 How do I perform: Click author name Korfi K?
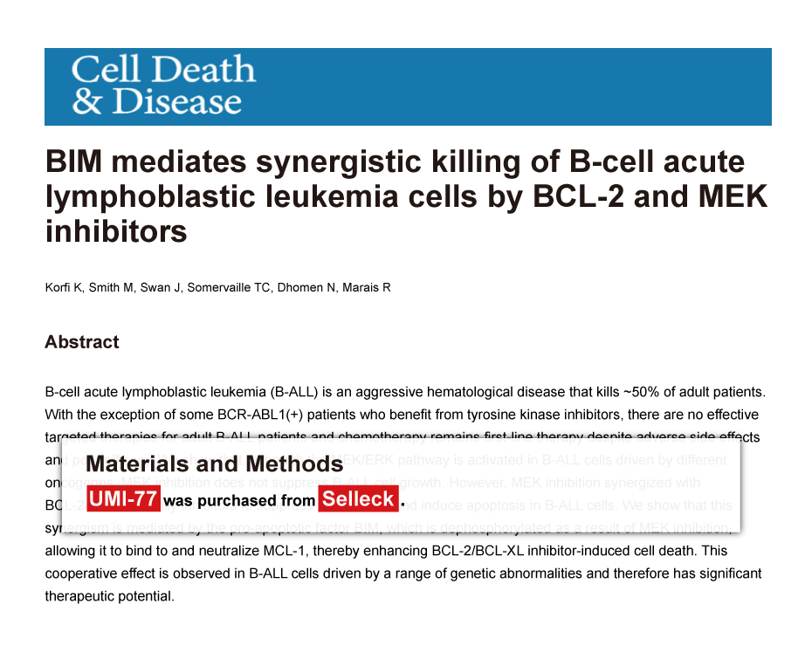point(63,287)
